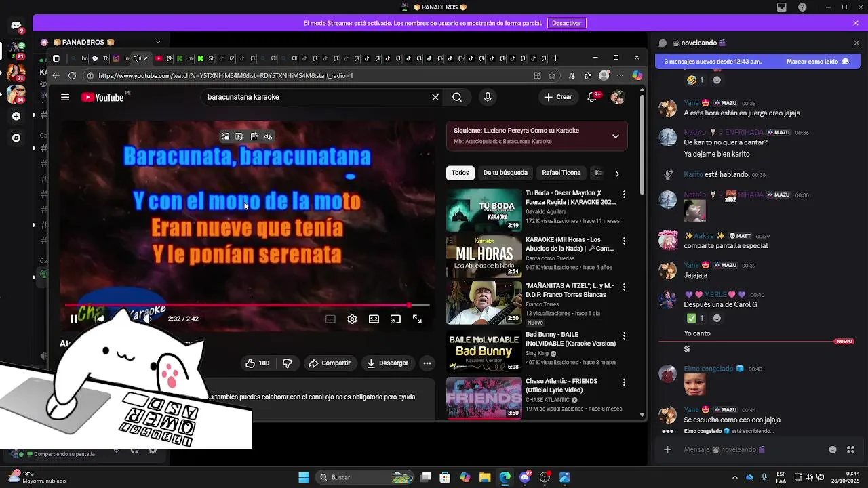This screenshot has width=868, height=488.
Task: Close the noveleando chat panel
Action: 856,43
